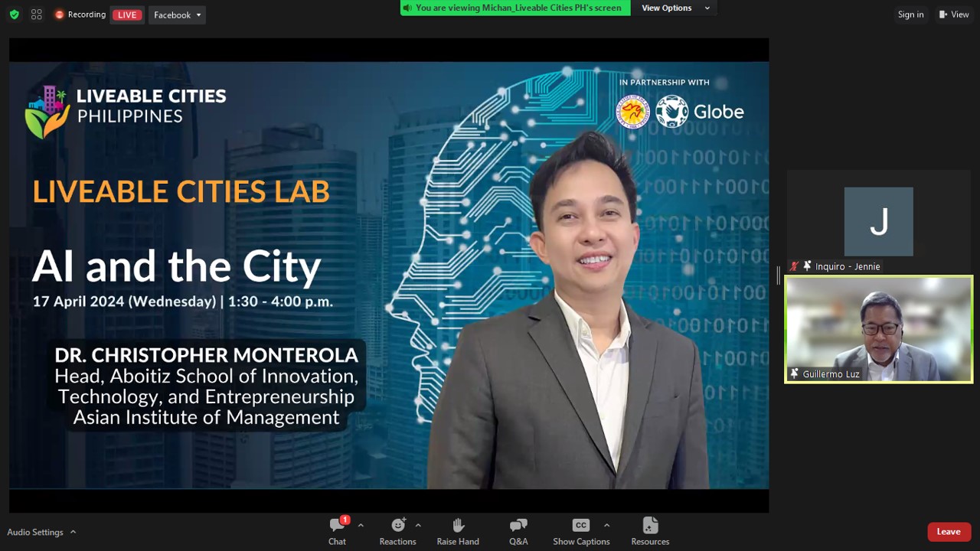This screenshot has height=551, width=980.
Task: Open the Chat panel
Action: coord(337,531)
